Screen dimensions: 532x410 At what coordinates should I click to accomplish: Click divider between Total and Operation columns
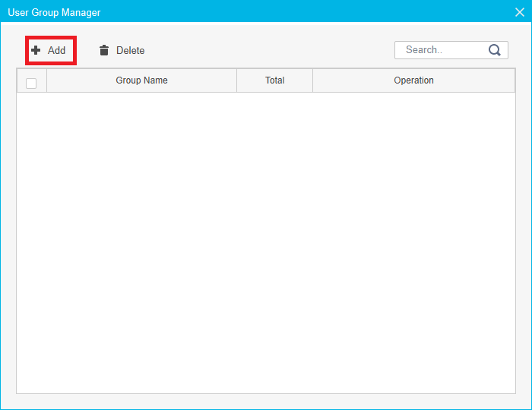[312, 80]
